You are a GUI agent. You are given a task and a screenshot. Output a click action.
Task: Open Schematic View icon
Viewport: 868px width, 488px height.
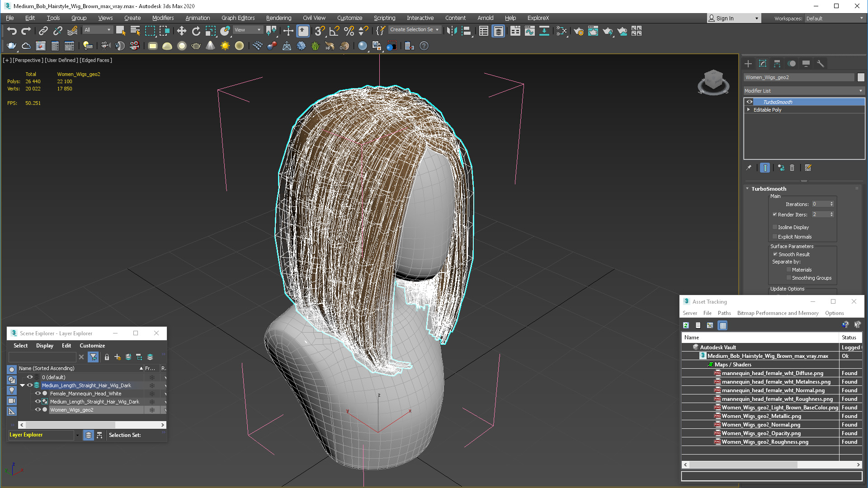click(544, 31)
